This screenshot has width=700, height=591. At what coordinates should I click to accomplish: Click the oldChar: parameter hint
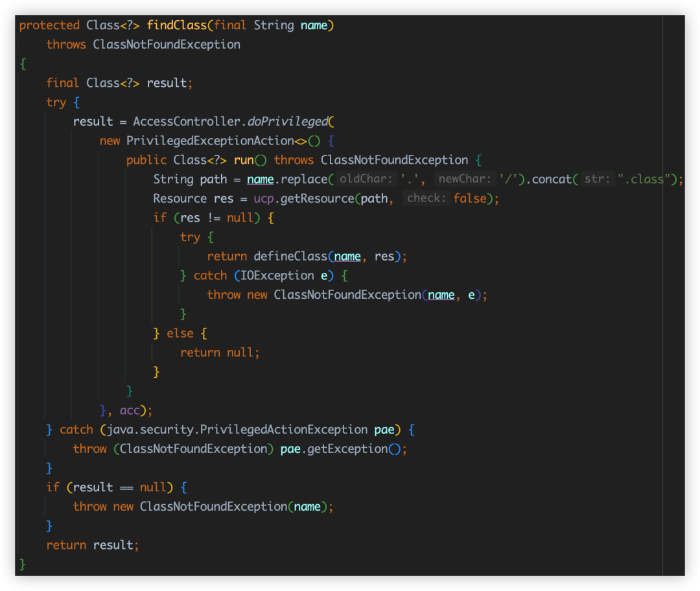point(366,179)
